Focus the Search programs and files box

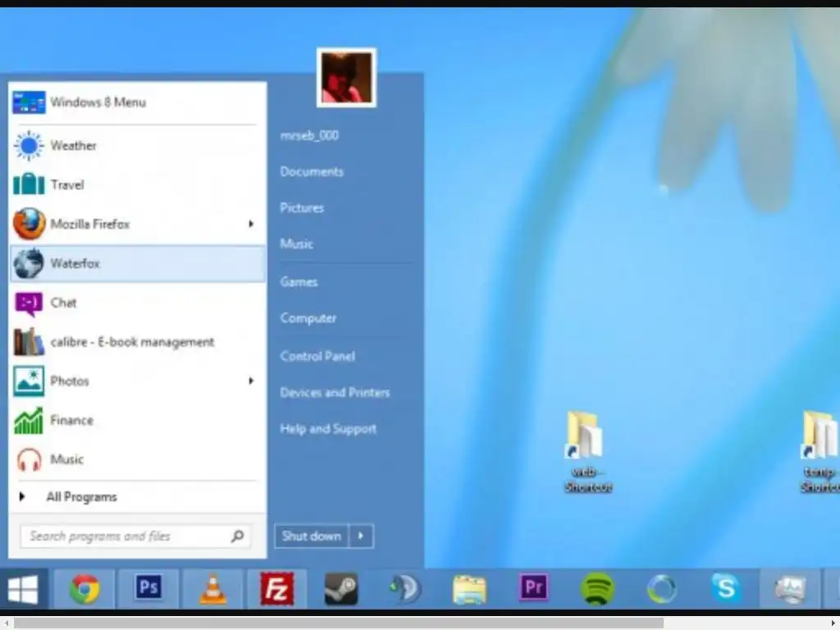(x=135, y=536)
